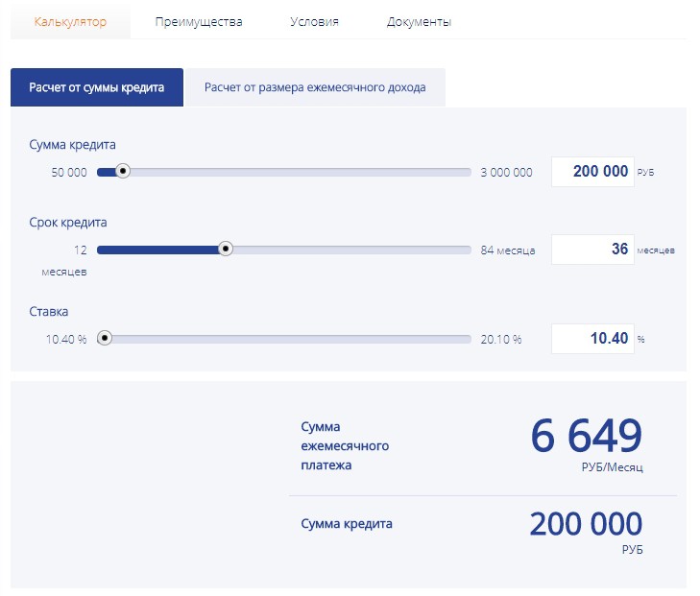
Task: Focus the loan term field showing 36
Action: pos(591,250)
